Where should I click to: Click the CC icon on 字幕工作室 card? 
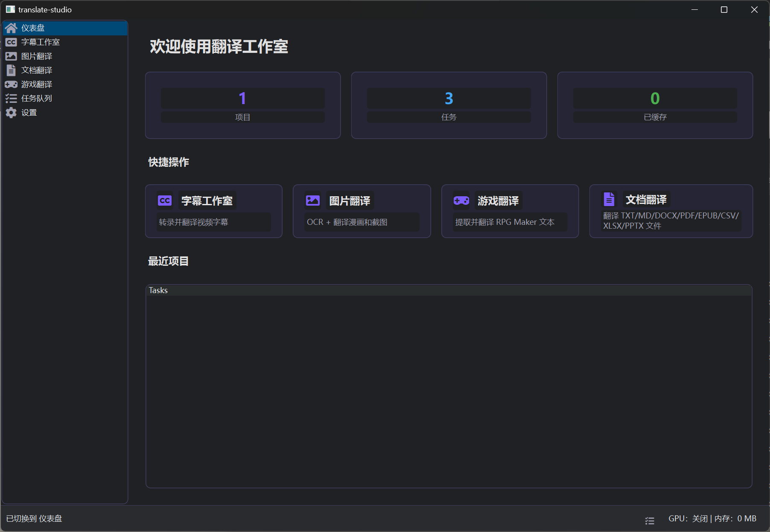pos(165,200)
